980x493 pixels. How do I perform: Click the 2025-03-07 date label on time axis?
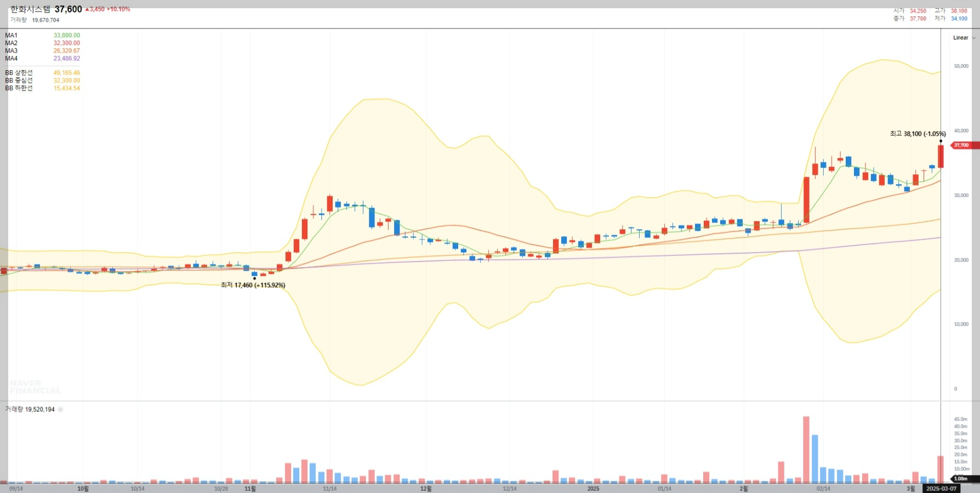tap(942, 489)
